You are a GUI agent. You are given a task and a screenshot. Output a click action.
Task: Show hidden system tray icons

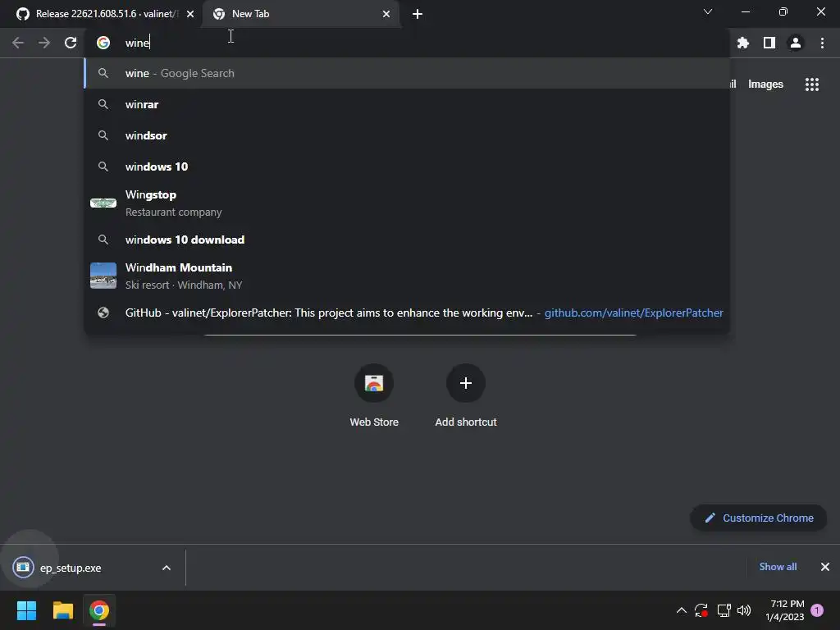click(x=682, y=610)
